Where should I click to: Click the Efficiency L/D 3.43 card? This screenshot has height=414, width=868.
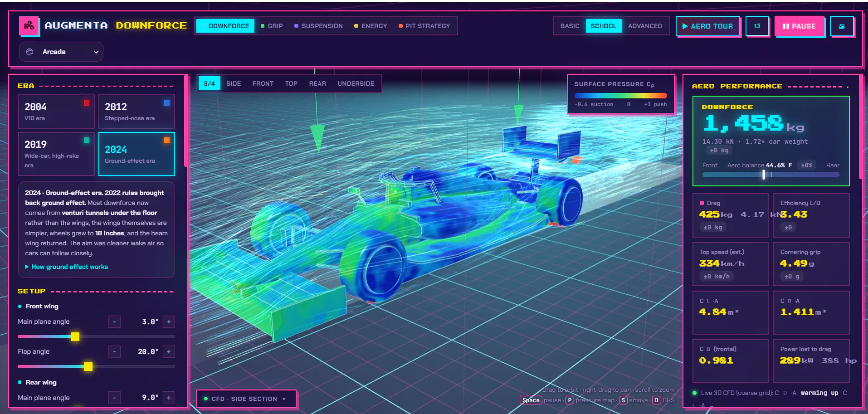click(x=811, y=215)
